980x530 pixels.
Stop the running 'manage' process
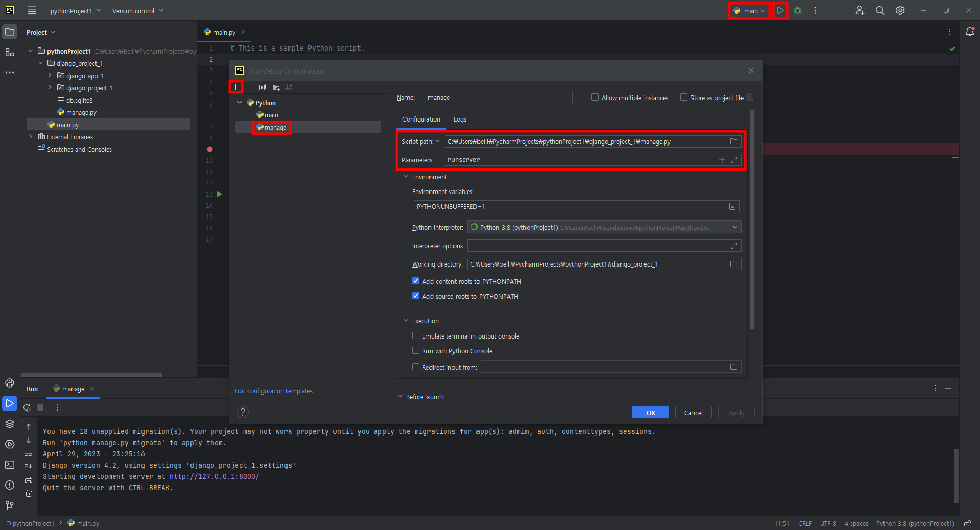40,407
